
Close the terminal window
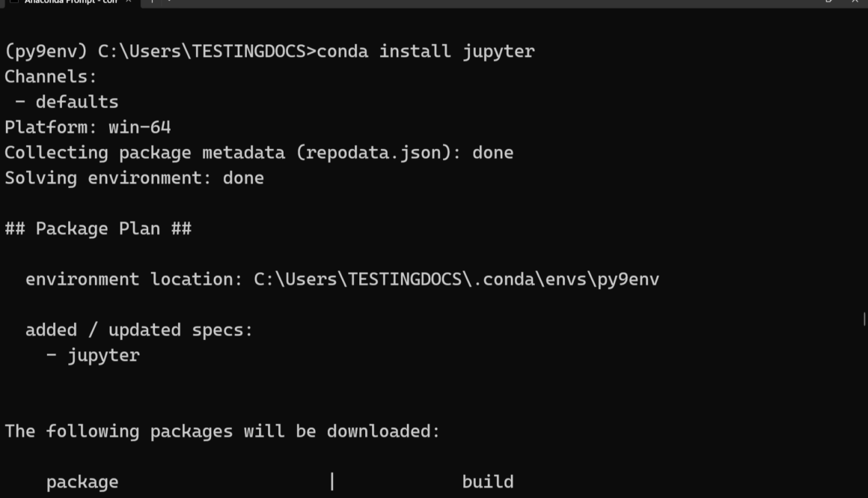click(x=855, y=1)
